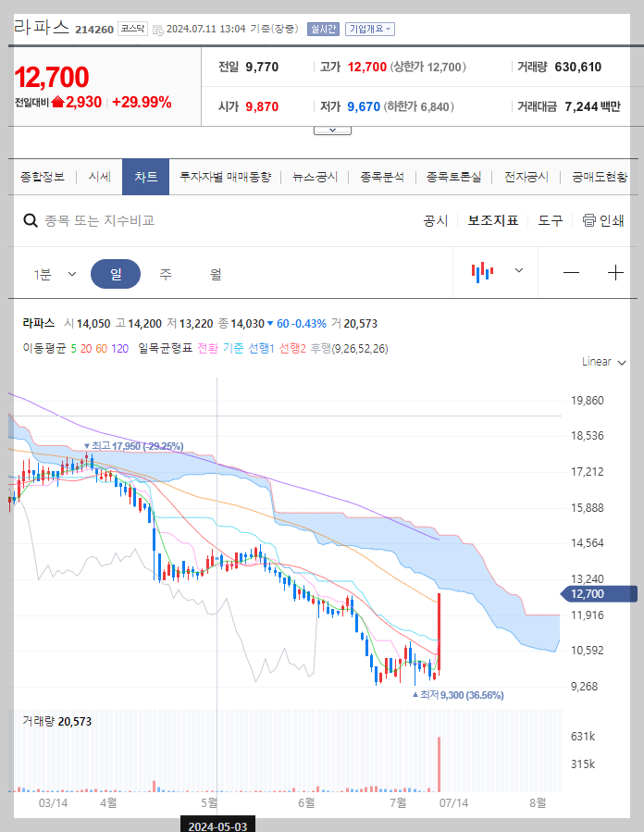Click the 공시 link above the chart
The height and width of the screenshot is (832, 644).
(x=434, y=220)
